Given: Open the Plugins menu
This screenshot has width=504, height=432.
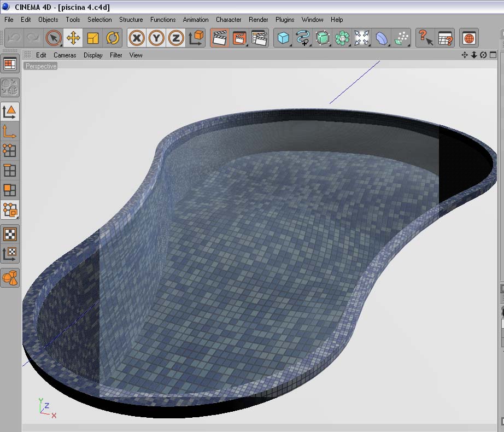Looking at the screenshot, I should [x=285, y=20].
